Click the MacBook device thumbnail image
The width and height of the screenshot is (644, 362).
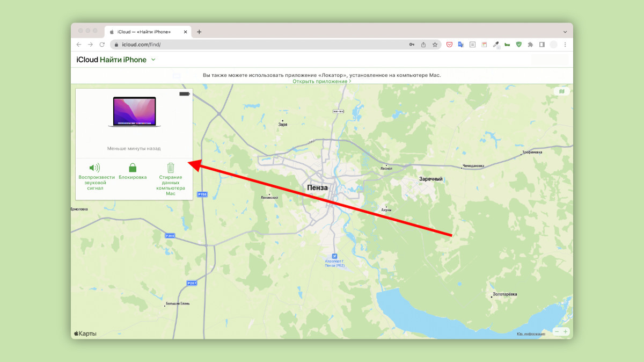point(134,112)
